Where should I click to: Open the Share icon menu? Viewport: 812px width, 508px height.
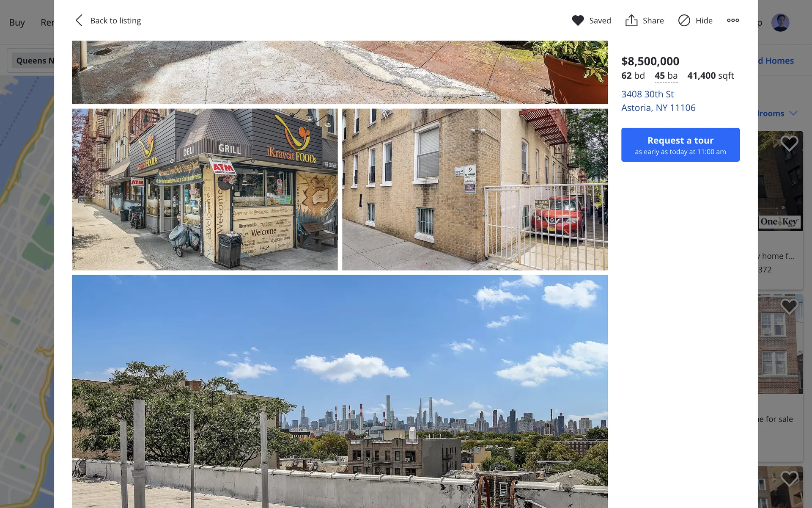(631, 20)
